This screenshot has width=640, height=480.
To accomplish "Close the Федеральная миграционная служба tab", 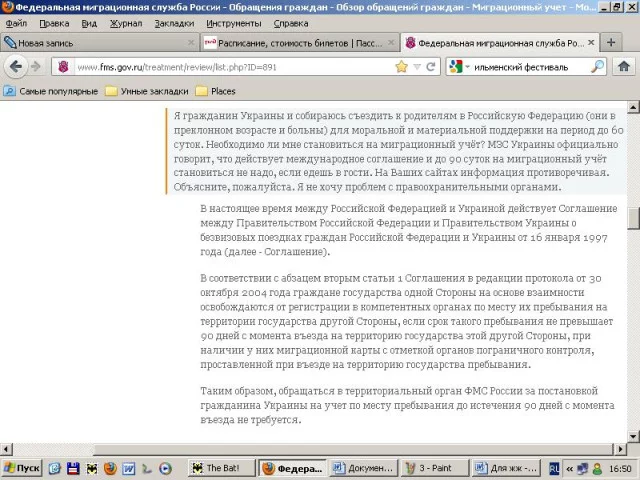I will (591, 42).
